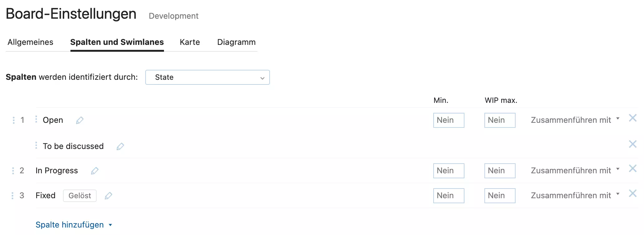The image size is (644, 235).
Task: Open the "Spalte hinzufügen" dropdown arrow
Action: point(110,225)
